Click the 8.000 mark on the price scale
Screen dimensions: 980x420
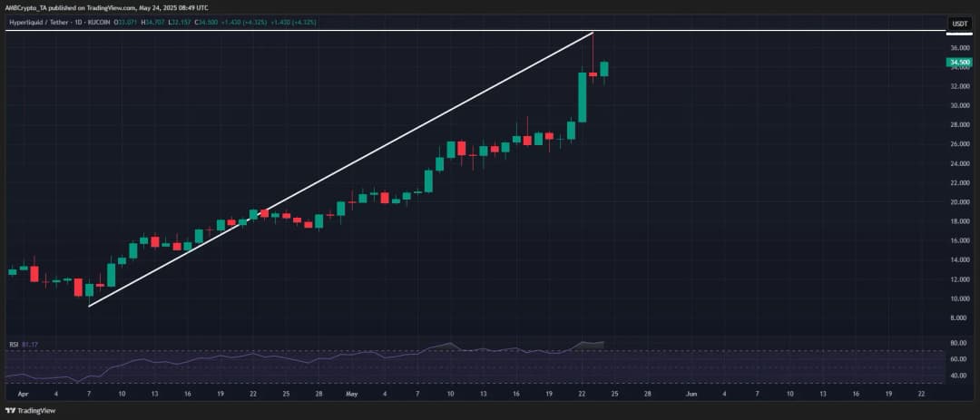pyautogui.click(x=958, y=317)
